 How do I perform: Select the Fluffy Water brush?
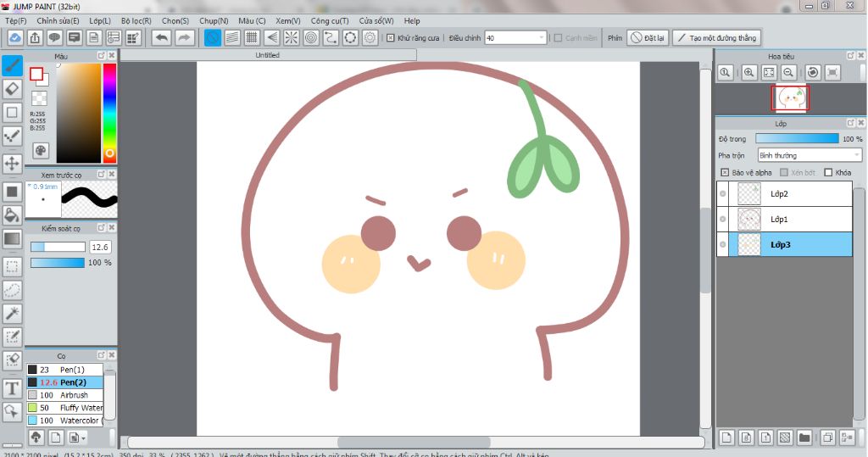click(x=64, y=408)
